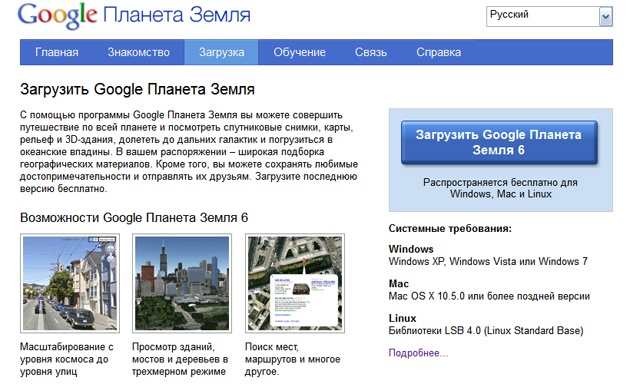Click the bold Windows requirements heading
The image size is (640, 384).
click(x=411, y=249)
